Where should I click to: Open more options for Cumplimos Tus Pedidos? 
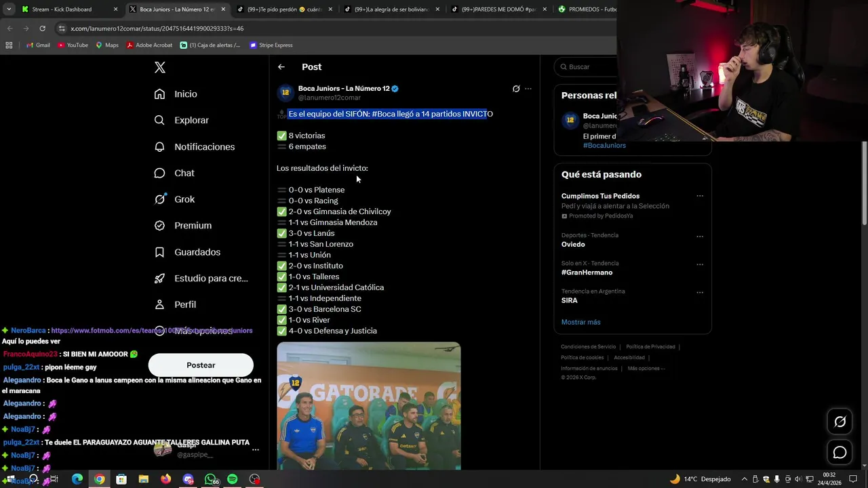700,196
